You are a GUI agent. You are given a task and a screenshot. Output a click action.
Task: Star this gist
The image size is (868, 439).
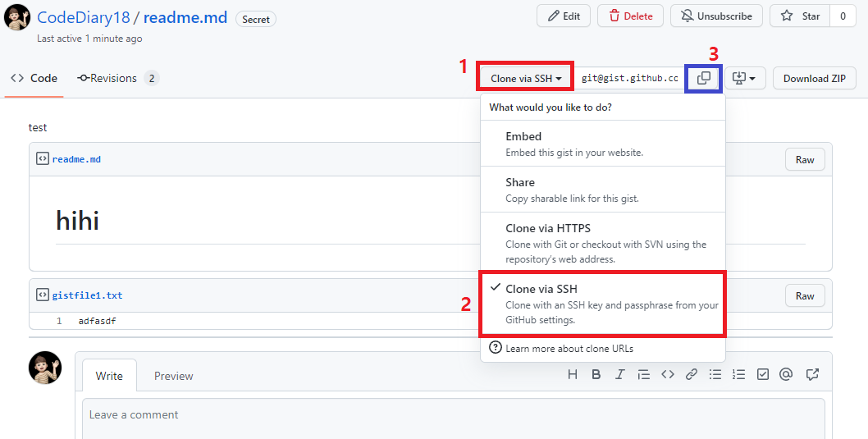coord(800,16)
